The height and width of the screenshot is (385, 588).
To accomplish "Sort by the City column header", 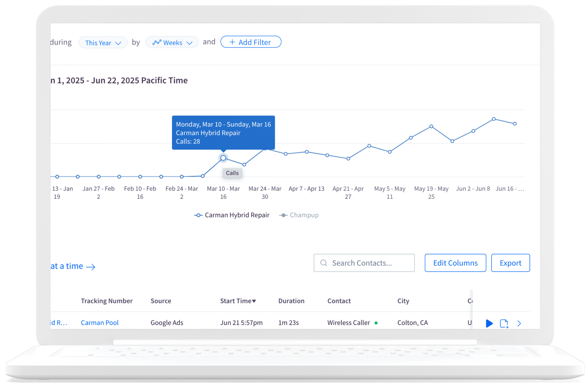I will coord(403,301).
